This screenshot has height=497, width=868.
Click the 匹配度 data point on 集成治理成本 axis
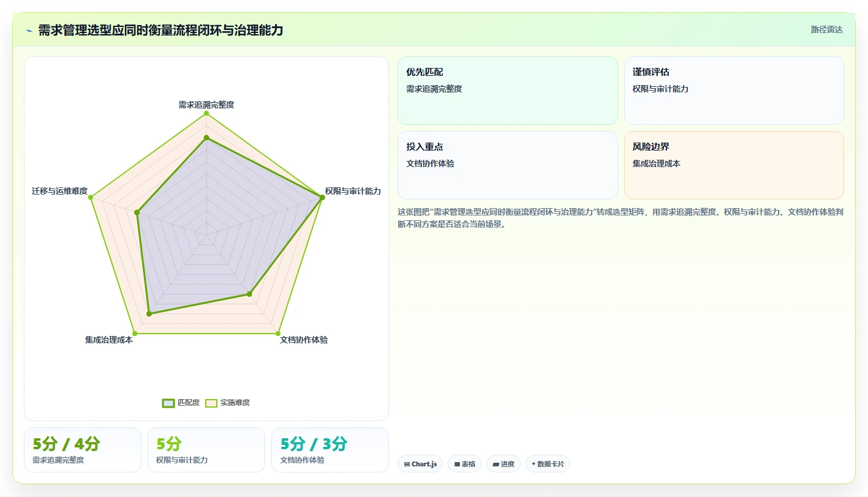[x=149, y=313]
